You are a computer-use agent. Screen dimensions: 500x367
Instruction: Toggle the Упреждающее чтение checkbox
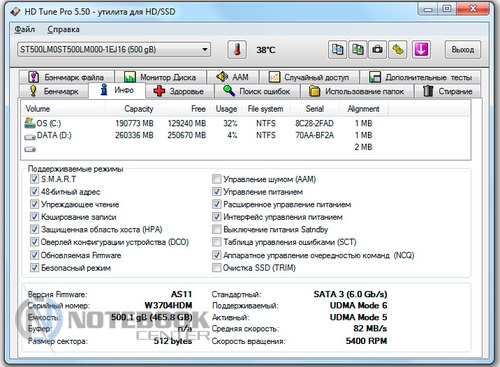point(34,204)
